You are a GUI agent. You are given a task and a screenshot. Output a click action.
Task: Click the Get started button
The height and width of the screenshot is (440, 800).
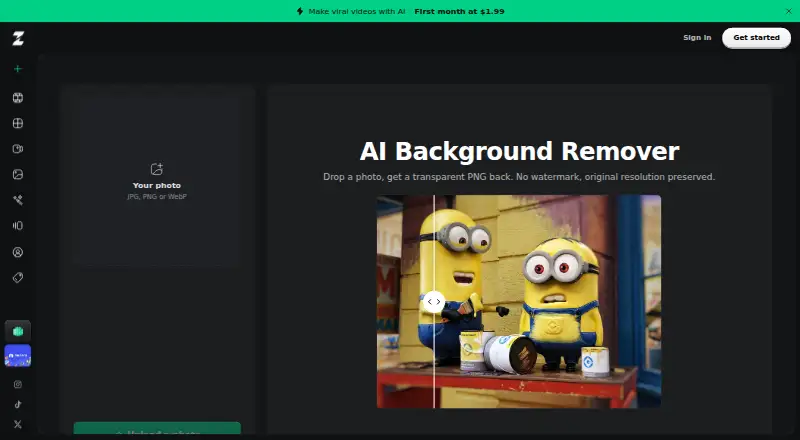tap(757, 38)
